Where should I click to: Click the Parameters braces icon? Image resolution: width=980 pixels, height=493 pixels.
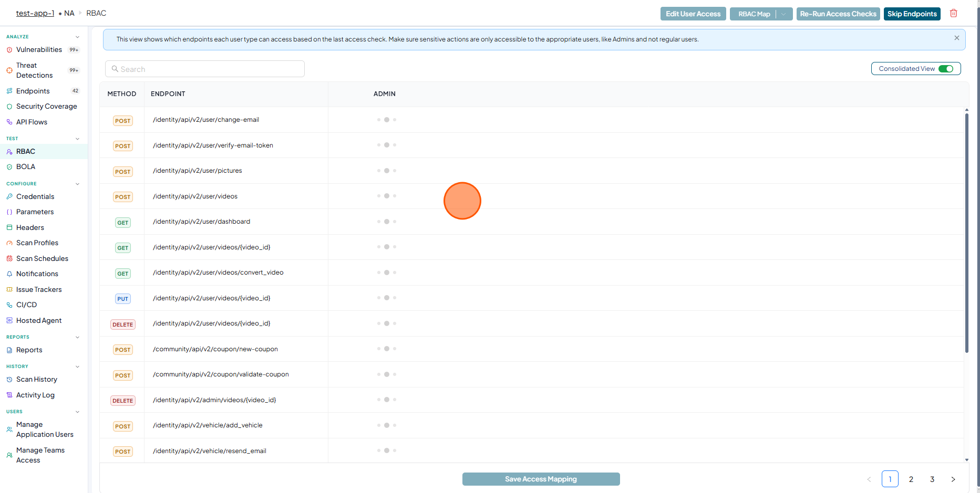coord(9,212)
